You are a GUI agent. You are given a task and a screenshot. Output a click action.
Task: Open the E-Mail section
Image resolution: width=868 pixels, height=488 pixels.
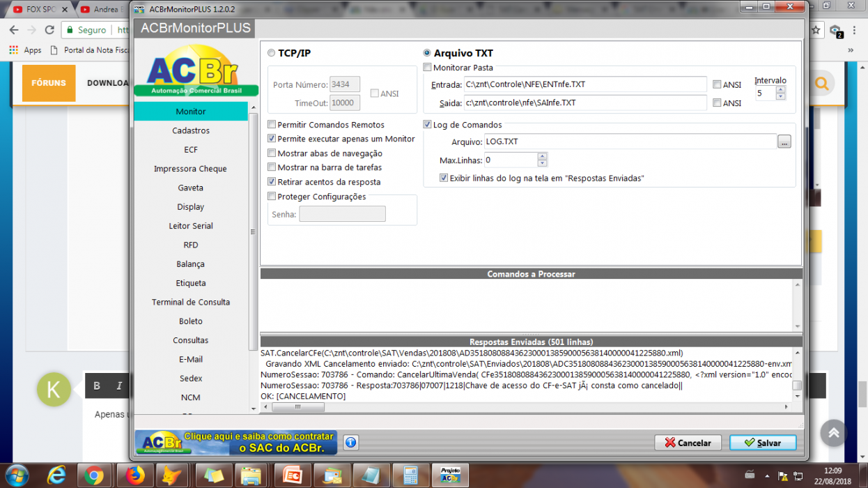[190, 359]
